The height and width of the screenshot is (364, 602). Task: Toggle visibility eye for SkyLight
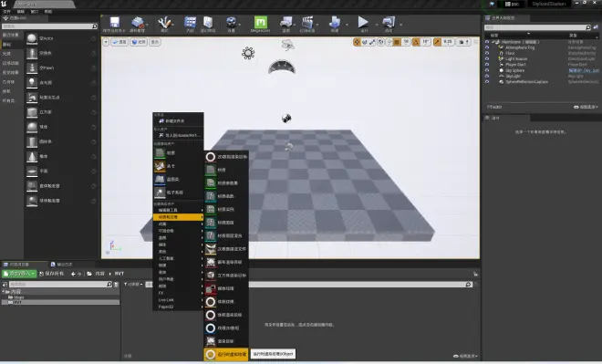487,76
